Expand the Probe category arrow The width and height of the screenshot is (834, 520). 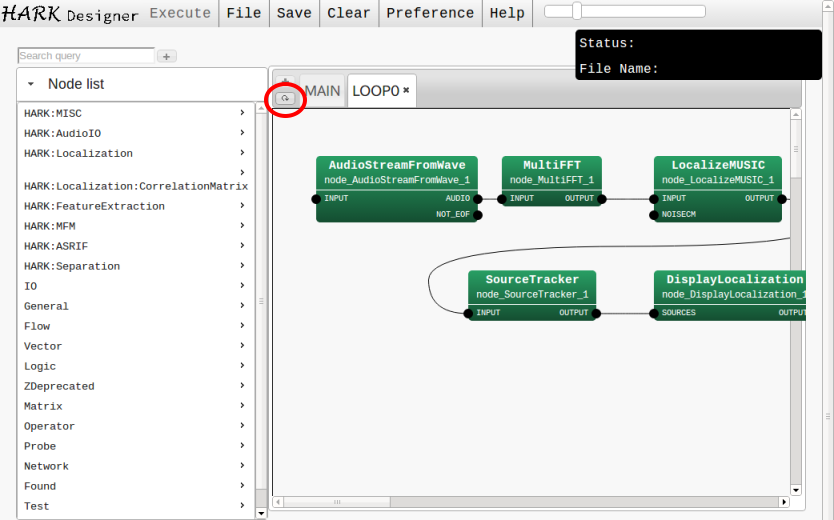click(242, 446)
